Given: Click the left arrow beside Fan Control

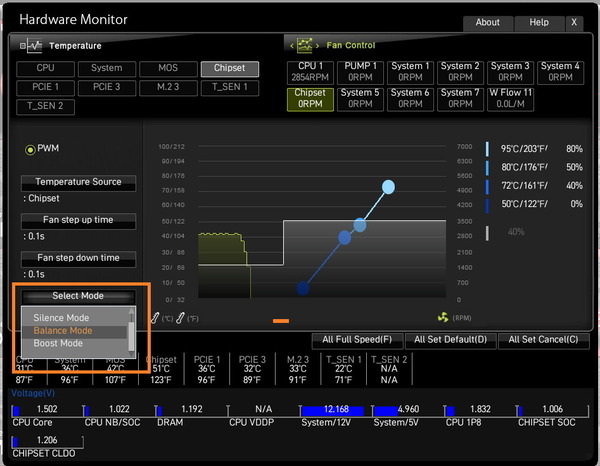Looking at the screenshot, I should click(x=292, y=46).
